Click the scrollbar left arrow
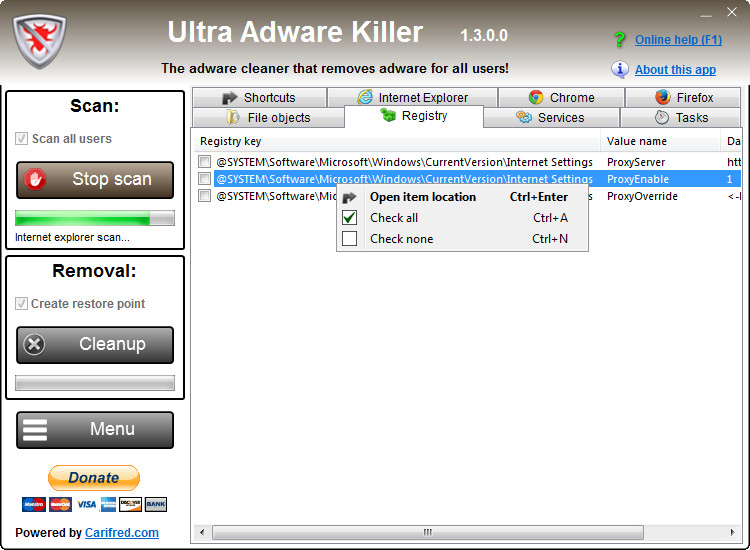This screenshot has width=750, height=550. (x=202, y=532)
